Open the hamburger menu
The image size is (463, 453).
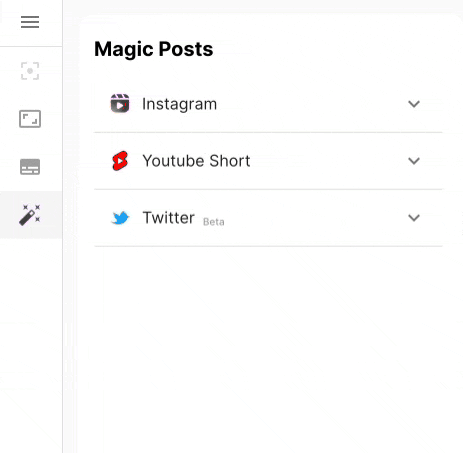pyautogui.click(x=30, y=22)
